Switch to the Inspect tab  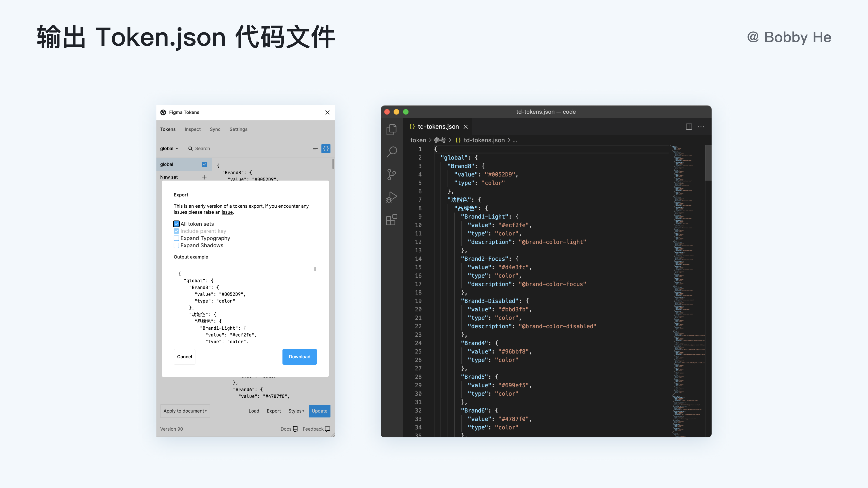[x=192, y=129]
